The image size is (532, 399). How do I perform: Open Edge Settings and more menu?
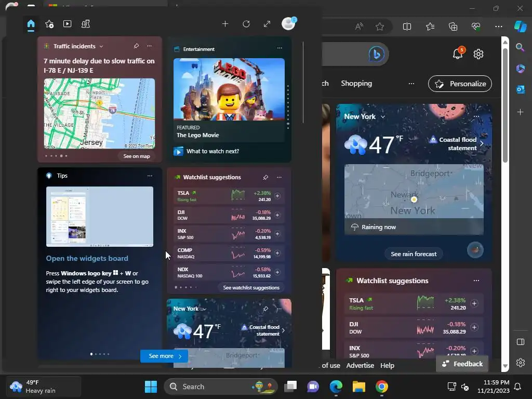[x=498, y=26]
